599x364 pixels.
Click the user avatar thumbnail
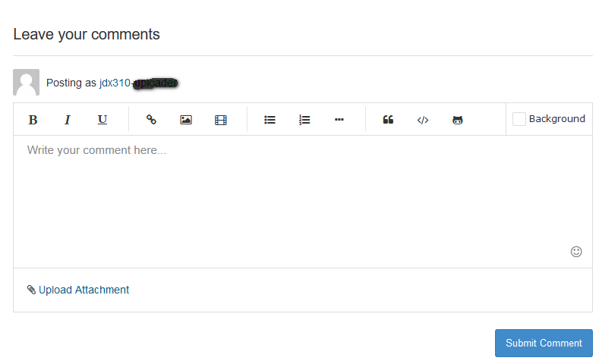[27, 82]
